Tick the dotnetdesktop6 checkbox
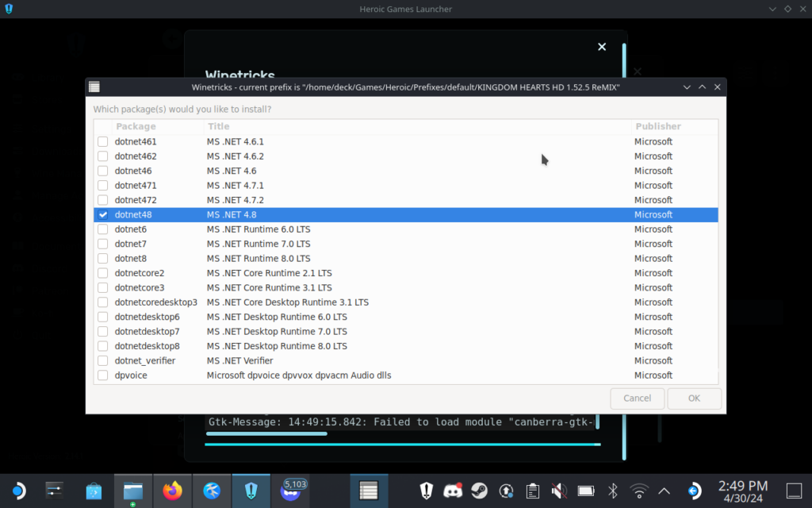Viewport: 812px width, 508px height. click(102, 317)
